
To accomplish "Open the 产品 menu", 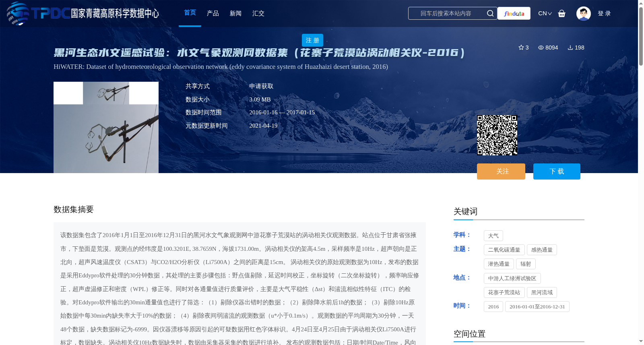I will click(x=213, y=13).
